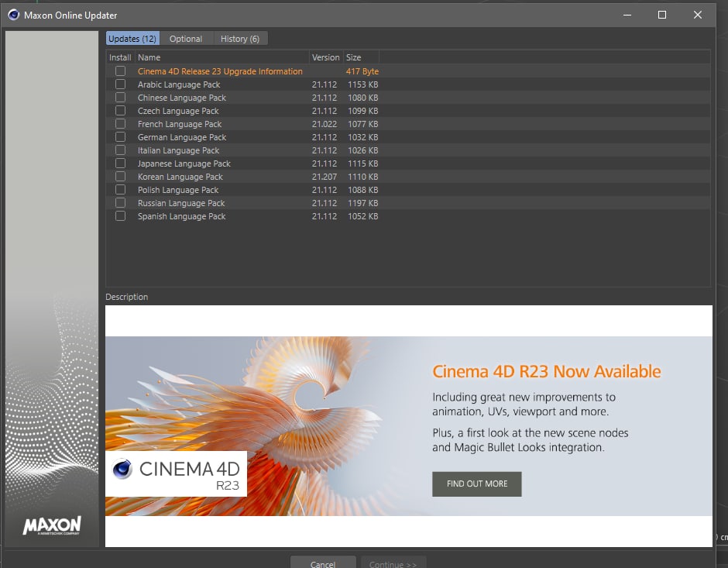
Task: Enable Japanese Language Pack checkbox
Action: tap(120, 163)
